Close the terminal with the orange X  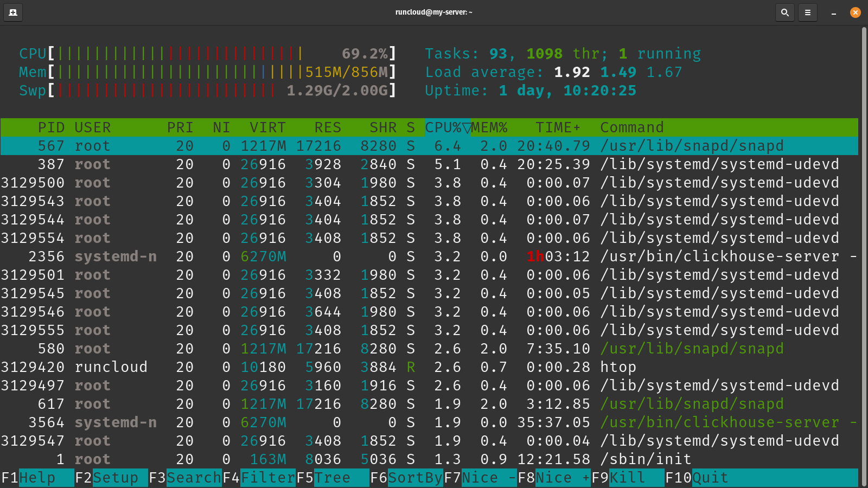[x=856, y=12]
